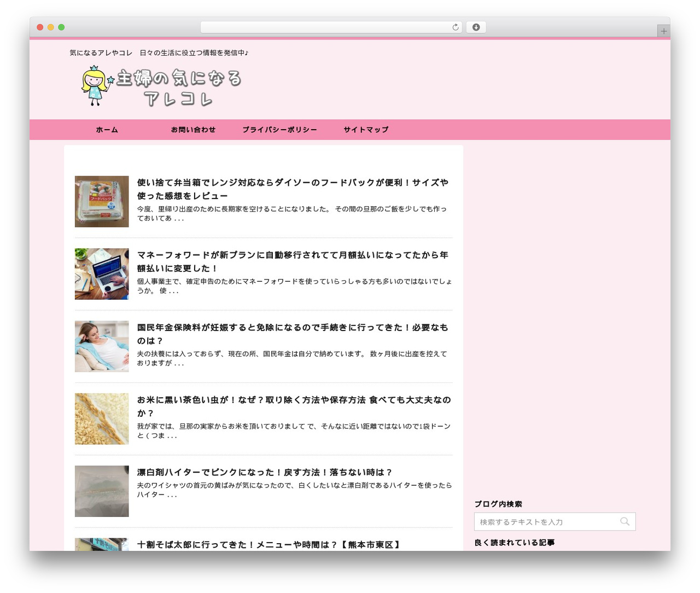Viewport: 700px width, 593px height.
Task: Click the rice grains article thumbnail
Action: coord(102,419)
